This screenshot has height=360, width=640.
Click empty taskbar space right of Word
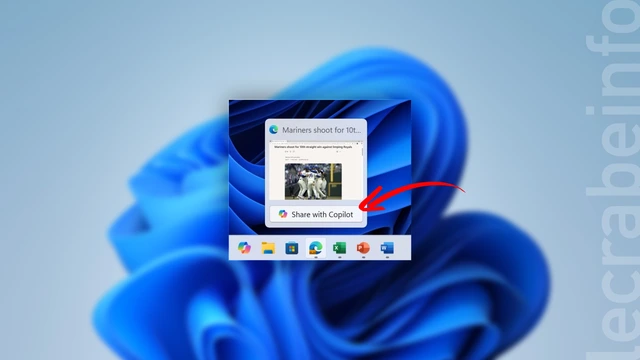click(x=403, y=248)
